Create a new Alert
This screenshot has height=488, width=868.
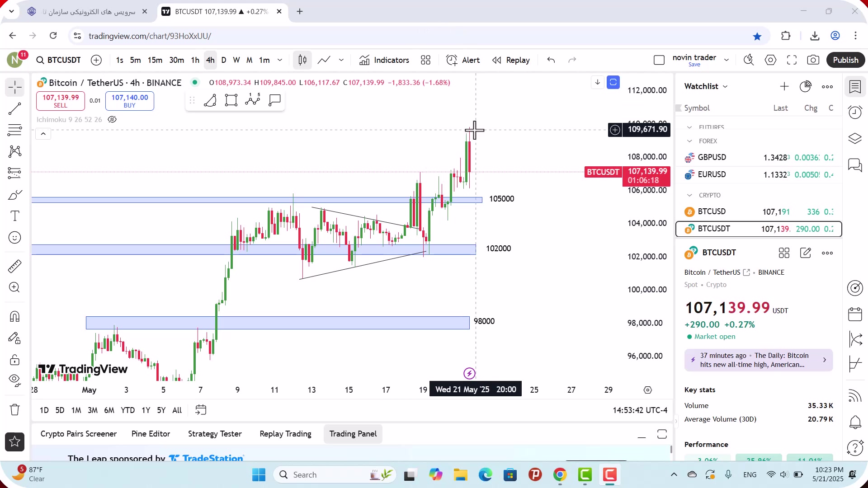tap(463, 60)
